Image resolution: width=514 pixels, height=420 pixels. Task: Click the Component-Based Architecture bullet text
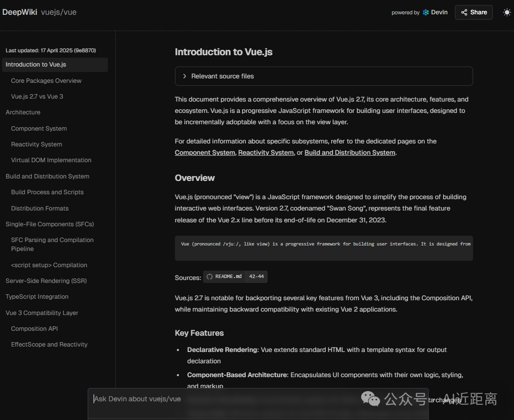coord(325,381)
